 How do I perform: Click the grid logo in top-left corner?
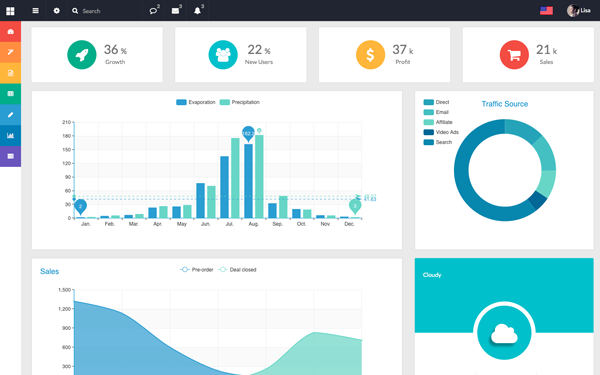point(10,11)
